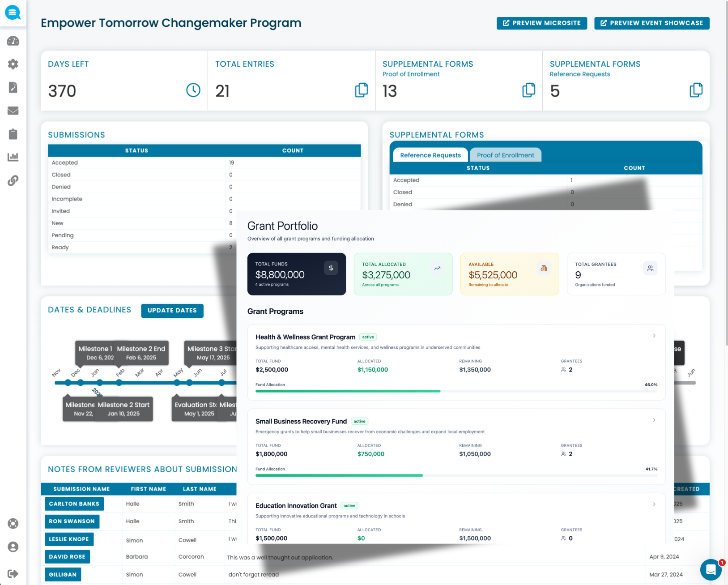Log out using the exit arrow icon
Screen dimensions: 728x585
pos(13,573)
